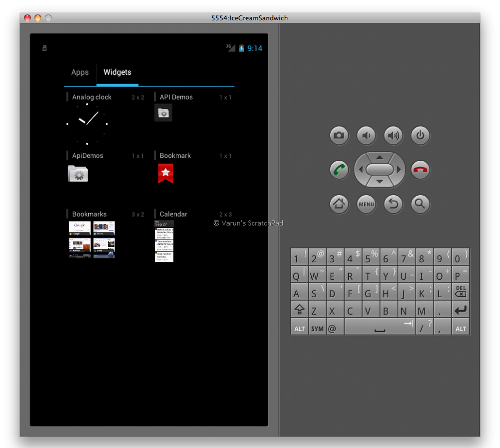Tap the red Bookmark star icon
Image resolution: width=500 pixels, height=448 pixels.
[165, 173]
